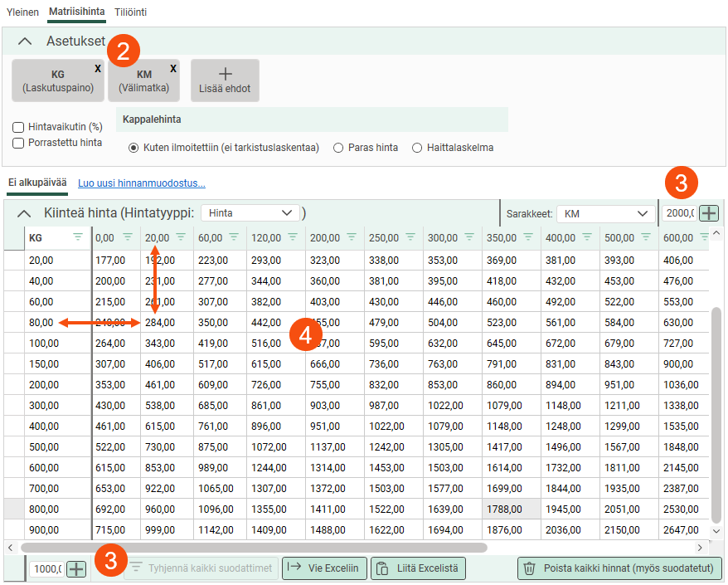Open filter icon in the 60,00 column header
The height and width of the screenshot is (585, 728).
234,237
